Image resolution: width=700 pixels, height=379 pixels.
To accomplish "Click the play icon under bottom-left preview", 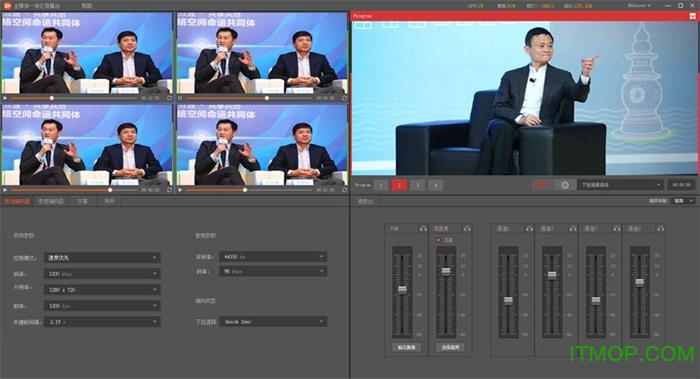I will (x=5, y=190).
